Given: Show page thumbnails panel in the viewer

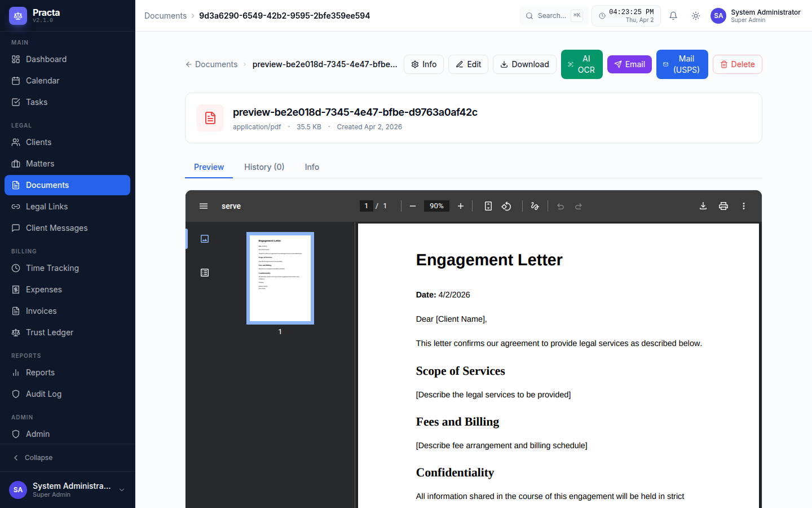Looking at the screenshot, I should point(204,238).
